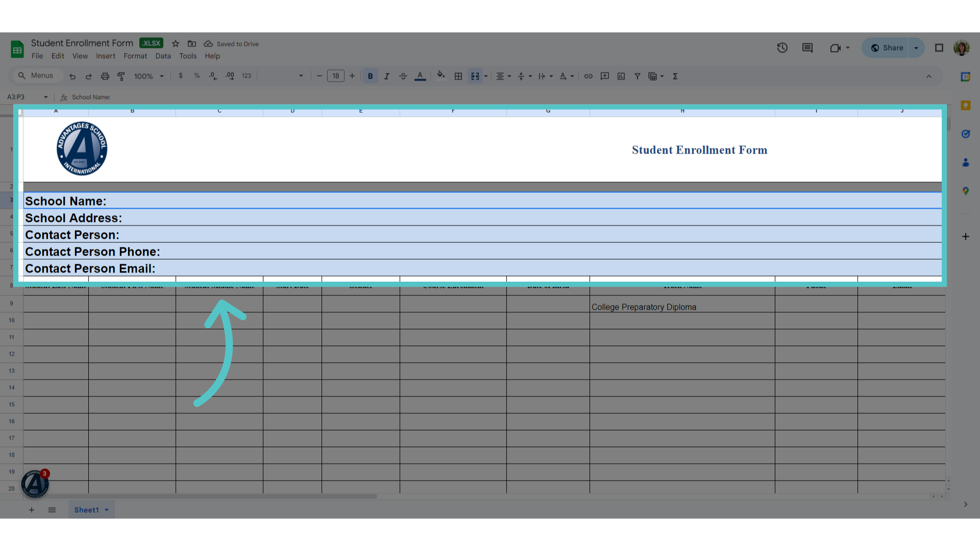Toggle bold formatting button

(x=370, y=76)
